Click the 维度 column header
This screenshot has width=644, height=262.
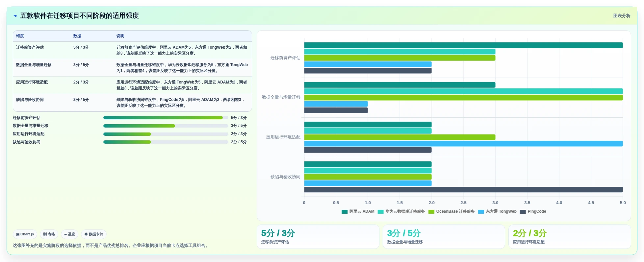pyautogui.click(x=20, y=36)
